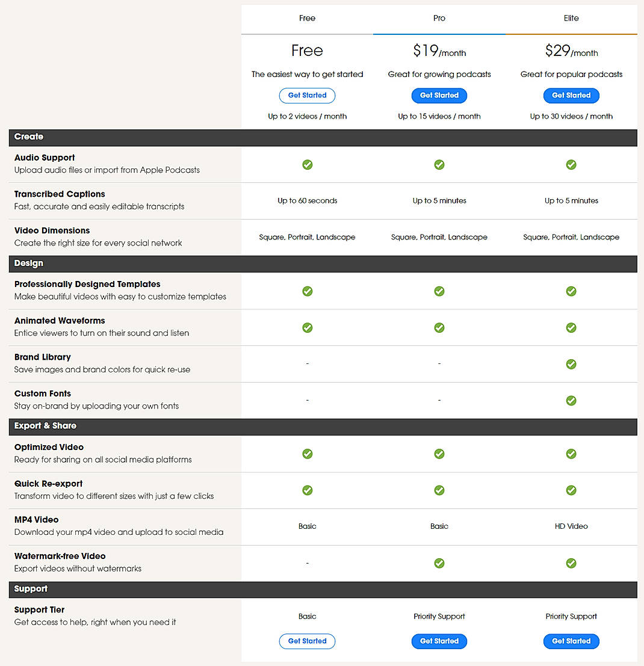This screenshot has height=666, width=644.
Task: Expand the Create section header
Action: coord(322,137)
